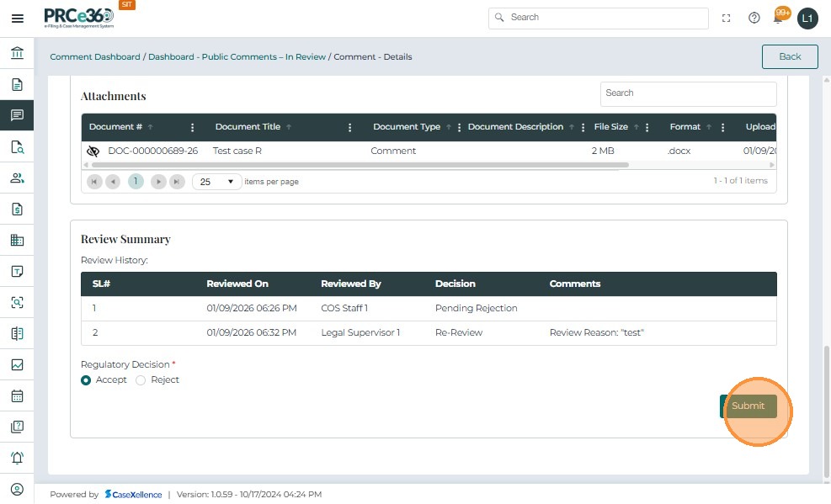This screenshot has width=831, height=504.
Task: Focus the top global Search field
Action: 599,18
